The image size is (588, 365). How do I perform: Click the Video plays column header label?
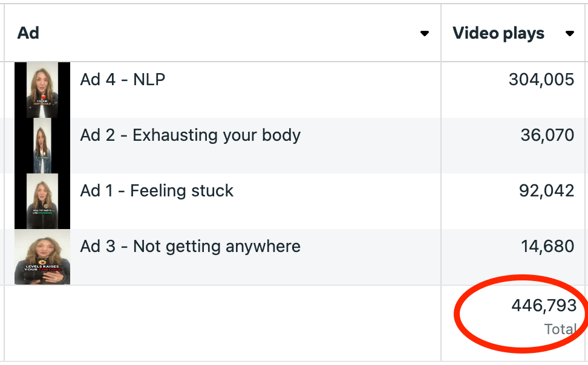coord(498,33)
